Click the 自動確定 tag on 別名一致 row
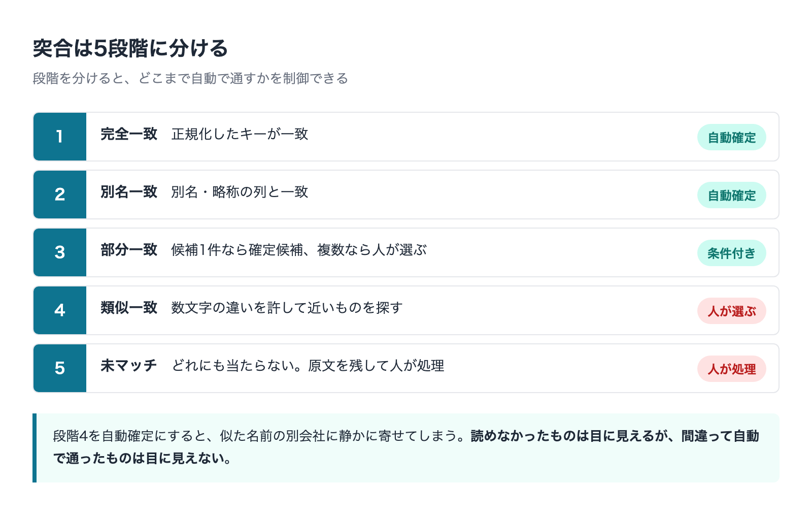This screenshot has height=515, width=812. pyautogui.click(x=731, y=195)
